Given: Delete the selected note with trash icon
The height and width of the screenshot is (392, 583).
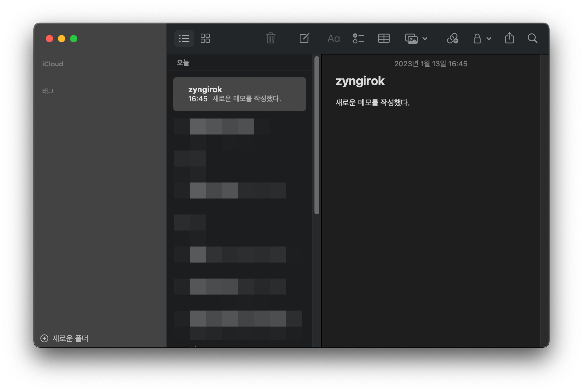Looking at the screenshot, I should pos(270,38).
